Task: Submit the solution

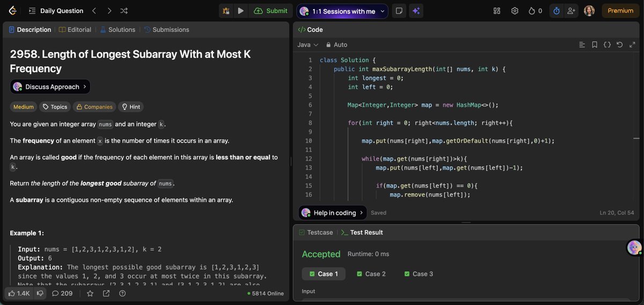Action: click(270, 11)
